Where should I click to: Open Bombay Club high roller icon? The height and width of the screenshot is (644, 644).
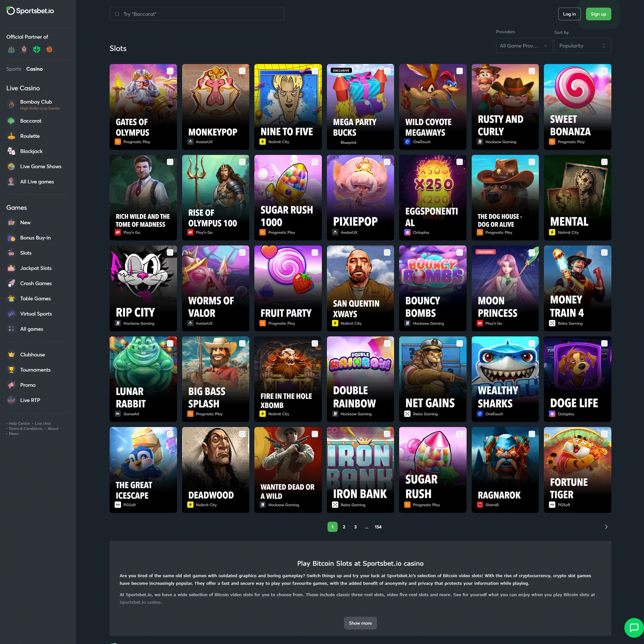(x=11, y=104)
